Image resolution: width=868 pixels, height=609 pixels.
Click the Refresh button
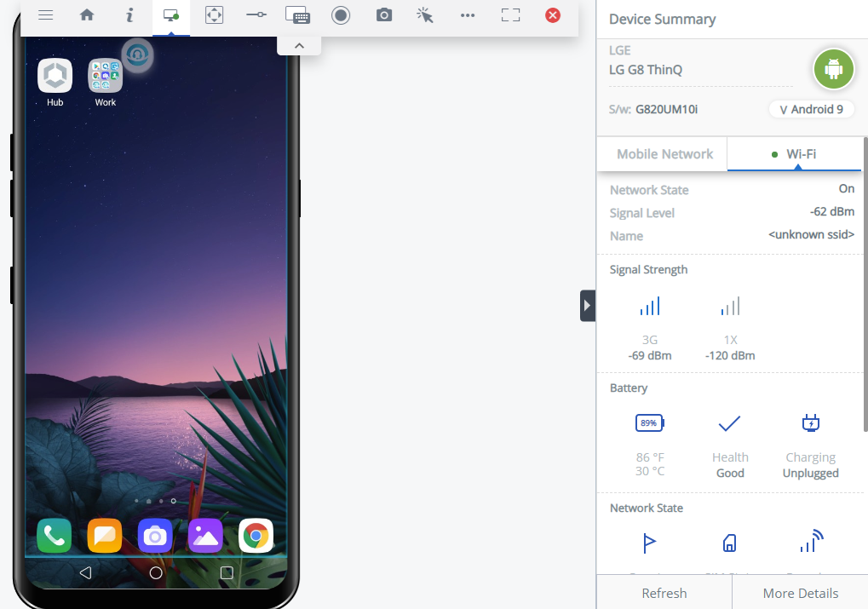[x=664, y=593]
